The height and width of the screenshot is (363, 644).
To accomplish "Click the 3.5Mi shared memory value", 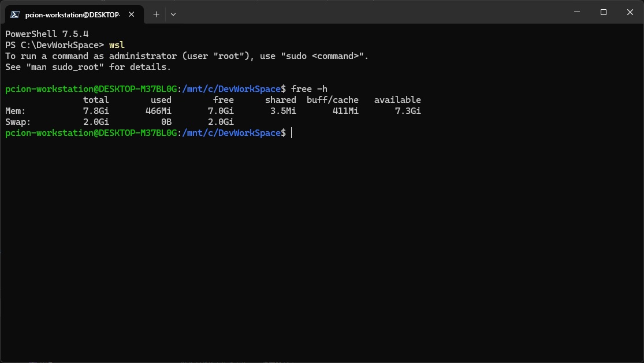I will coord(283,111).
